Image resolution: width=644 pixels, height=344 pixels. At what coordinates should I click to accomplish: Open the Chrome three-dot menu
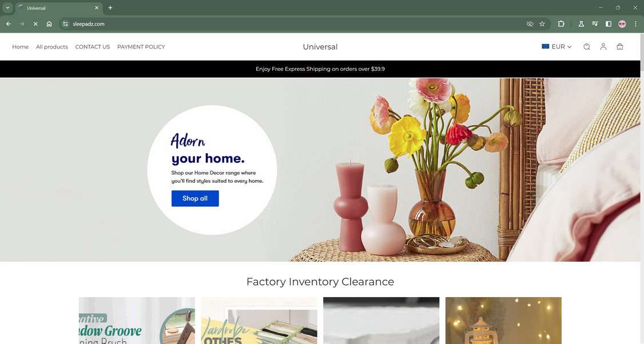(636, 24)
